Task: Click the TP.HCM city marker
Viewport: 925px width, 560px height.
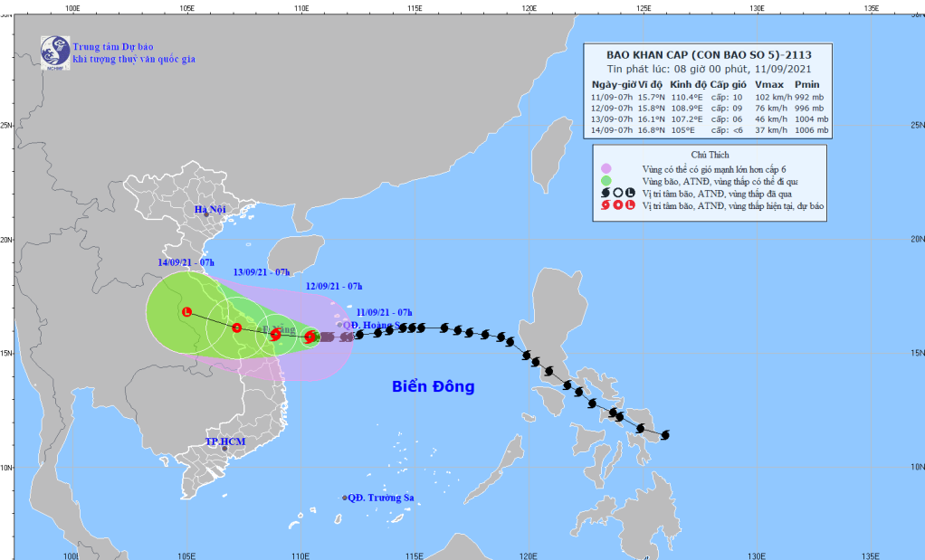Action: (224, 448)
